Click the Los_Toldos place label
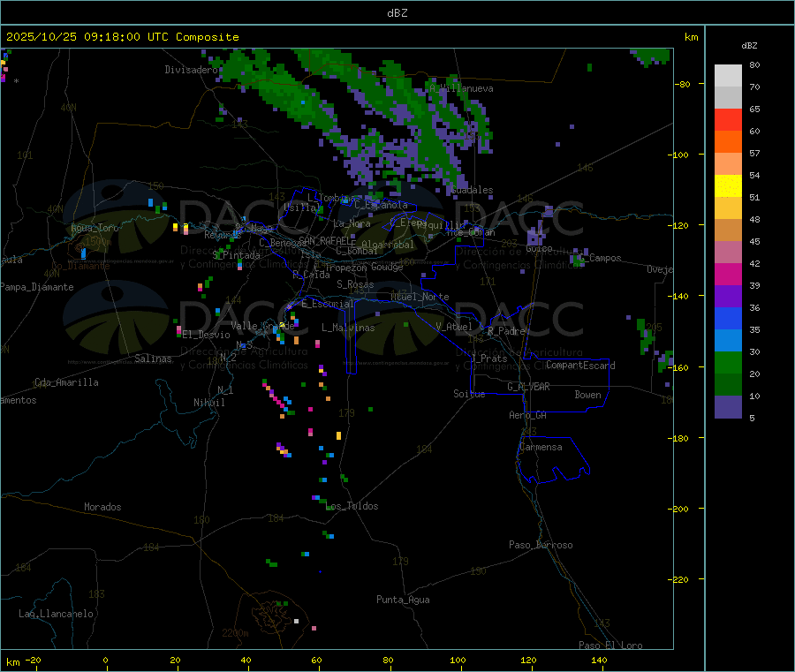This screenshot has height=672, width=795. tap(352, 506)
